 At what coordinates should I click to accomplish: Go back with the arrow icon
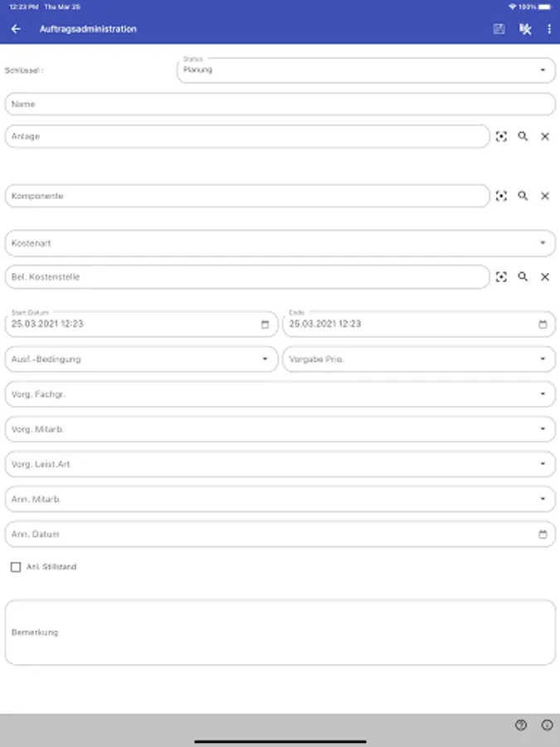[16, 29]
